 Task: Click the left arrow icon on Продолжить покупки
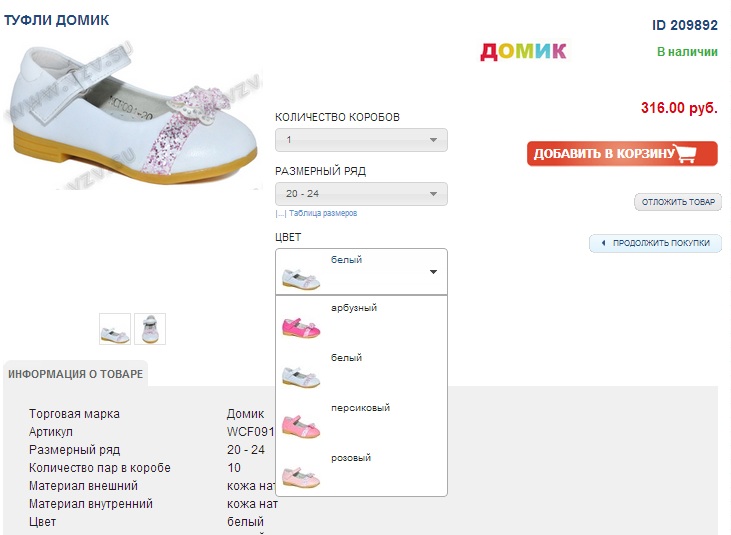(603, 243)
